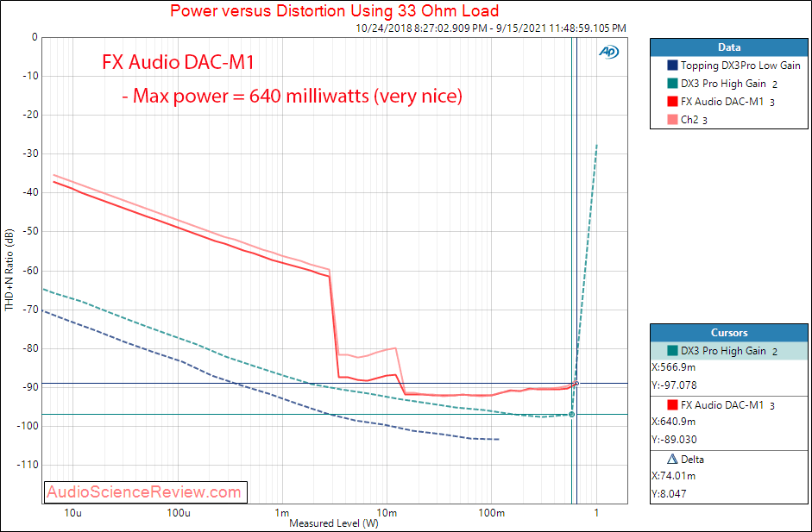Click the Y:-89.030 cursor value
The width and height of the screenshot is (812, 532).
(x=674, y=440)
